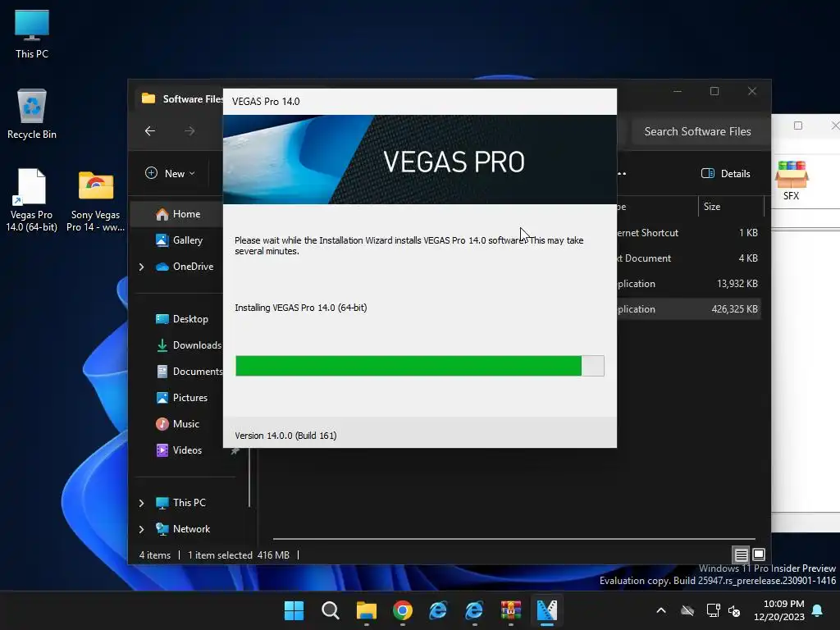Select the 4 KB Text Document row
Image resolution: width=840 pixels, height=630 pixels.
pyautogui.click(x=688, y=258)
